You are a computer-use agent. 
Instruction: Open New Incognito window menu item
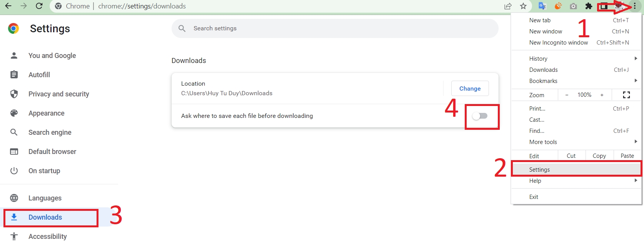coord(559,43)
